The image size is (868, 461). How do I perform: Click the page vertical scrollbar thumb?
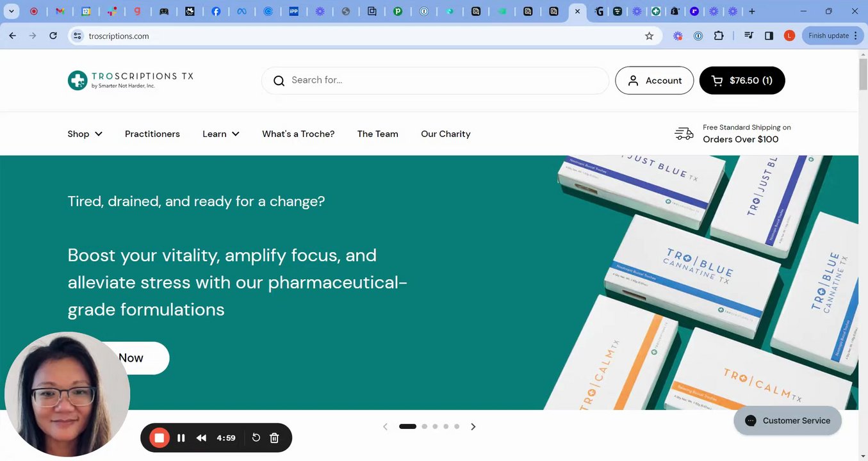863,74
